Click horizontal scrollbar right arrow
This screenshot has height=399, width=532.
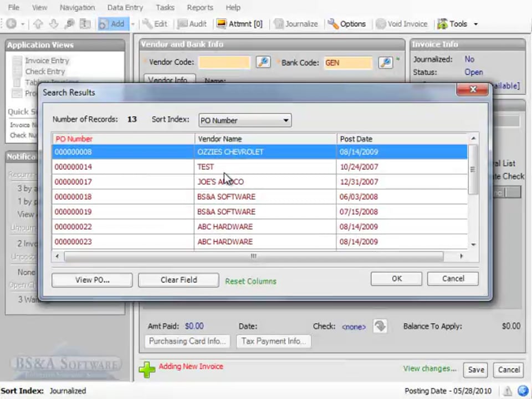click(x=462, y=256)
